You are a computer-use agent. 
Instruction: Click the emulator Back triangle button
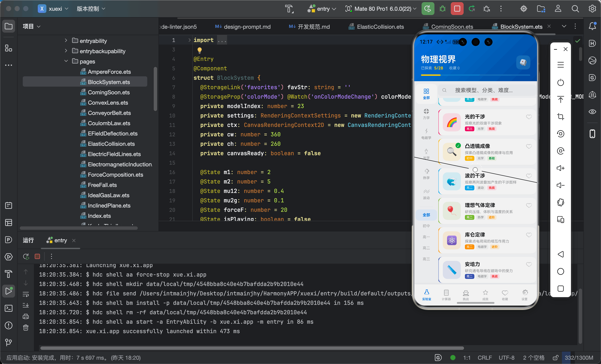560,254
